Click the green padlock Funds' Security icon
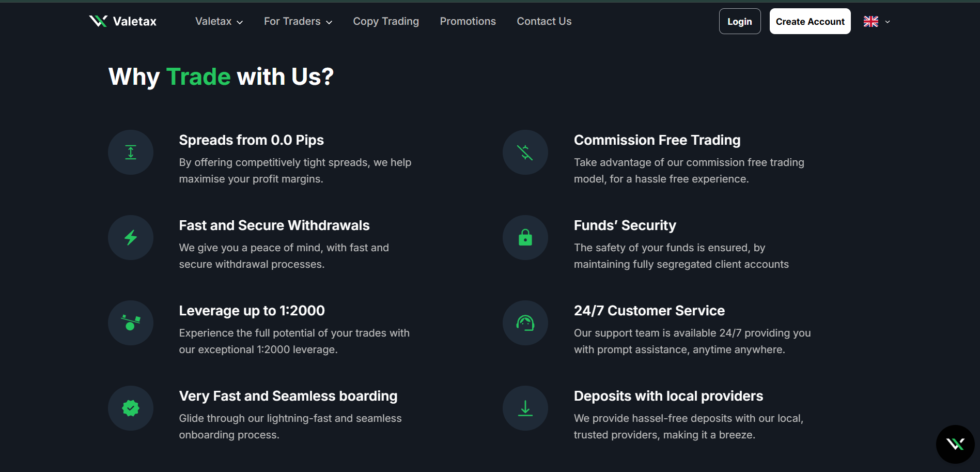 point(525,237)
